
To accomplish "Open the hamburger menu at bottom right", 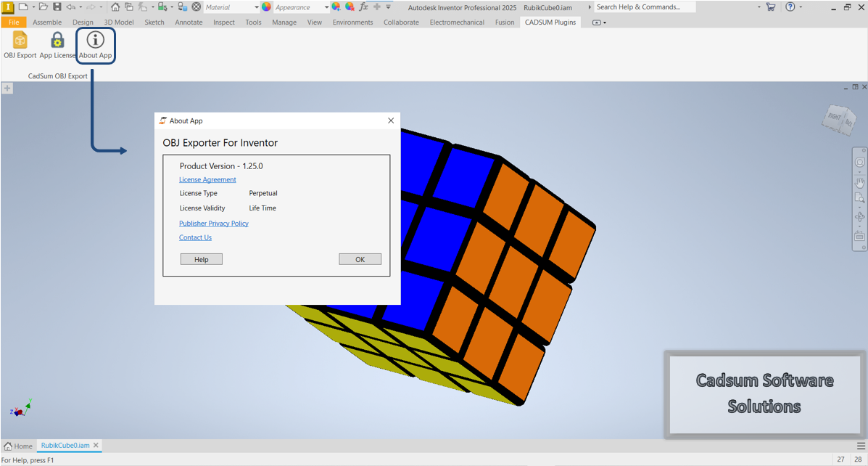I will (861, 446).
